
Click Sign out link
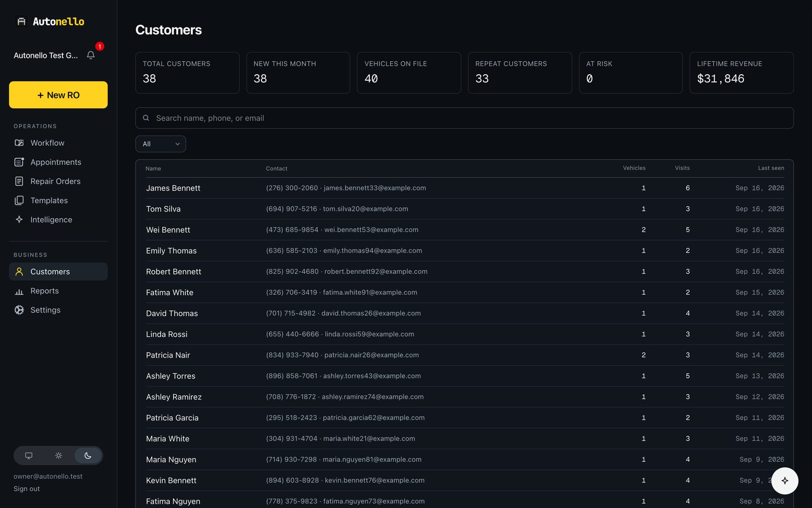(x=26, y=489)
